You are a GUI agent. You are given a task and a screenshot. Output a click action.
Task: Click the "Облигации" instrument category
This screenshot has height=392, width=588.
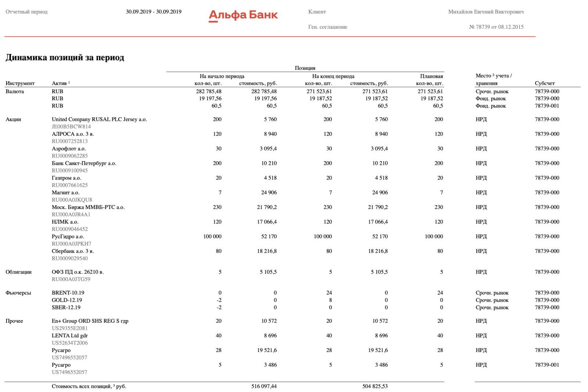[18, 272]
